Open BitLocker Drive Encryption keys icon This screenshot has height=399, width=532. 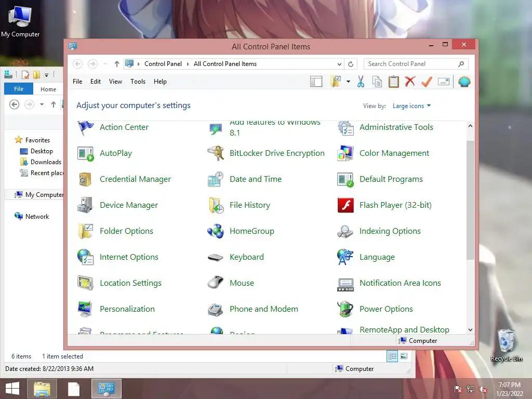coord(216,153)
